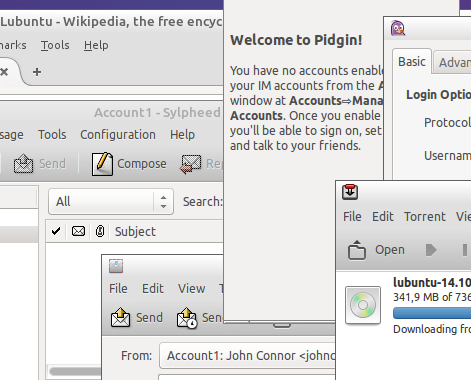
Task: Click Lubuntu - Wikipedia Firefox title bar
Action: (x=111, y=22)
